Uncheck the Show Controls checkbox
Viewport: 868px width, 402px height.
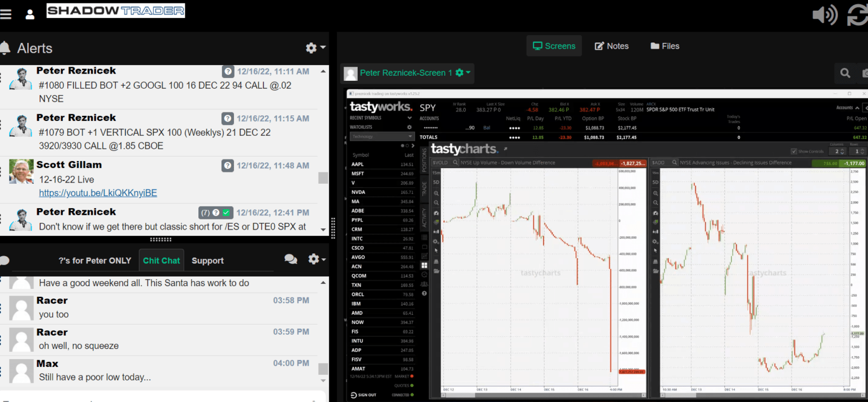(x=795, y=151)
